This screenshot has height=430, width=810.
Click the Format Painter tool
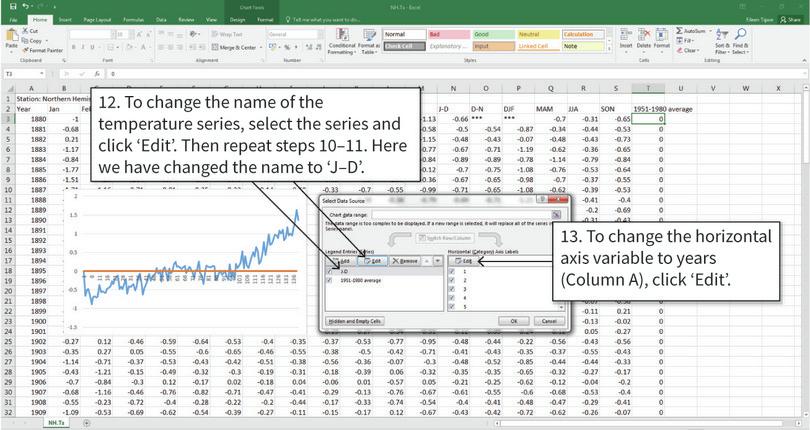[x=43, y=49]
